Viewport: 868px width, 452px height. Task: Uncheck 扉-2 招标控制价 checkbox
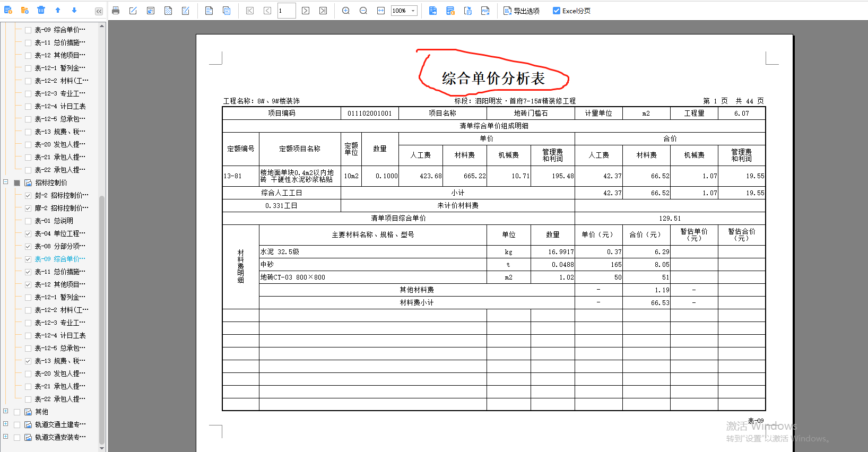[x=28, y=208]
